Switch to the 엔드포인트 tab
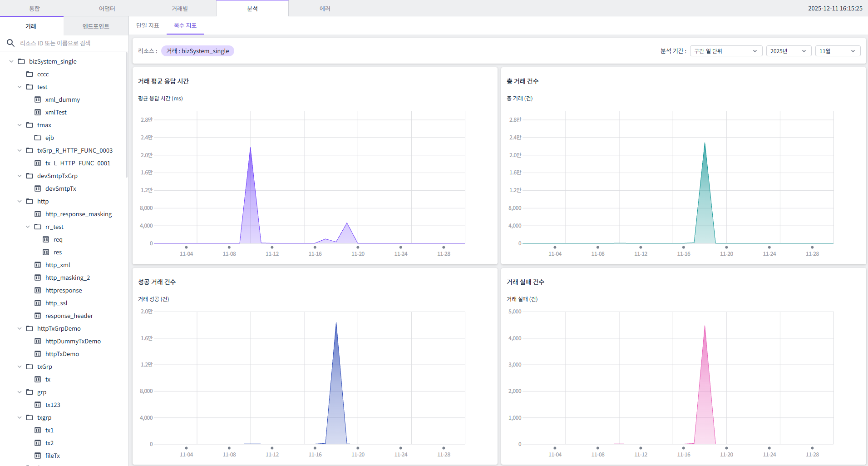The image size is (868, 466). (x=95, y=26)
